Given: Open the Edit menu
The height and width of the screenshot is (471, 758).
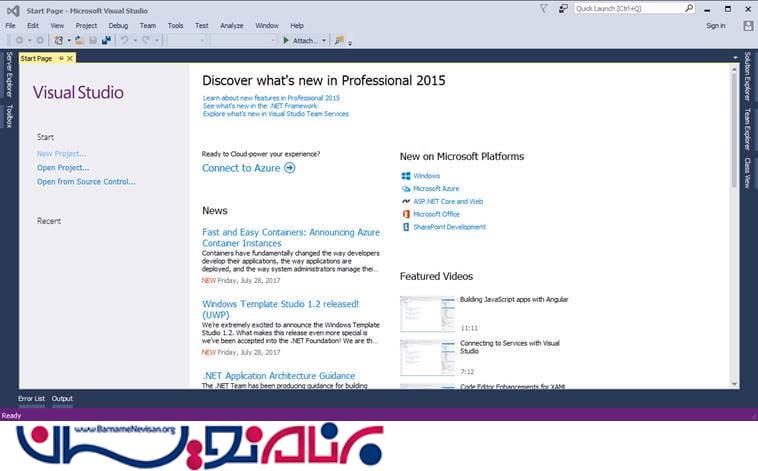Looking at the screenshot, I should coord(33,26).
